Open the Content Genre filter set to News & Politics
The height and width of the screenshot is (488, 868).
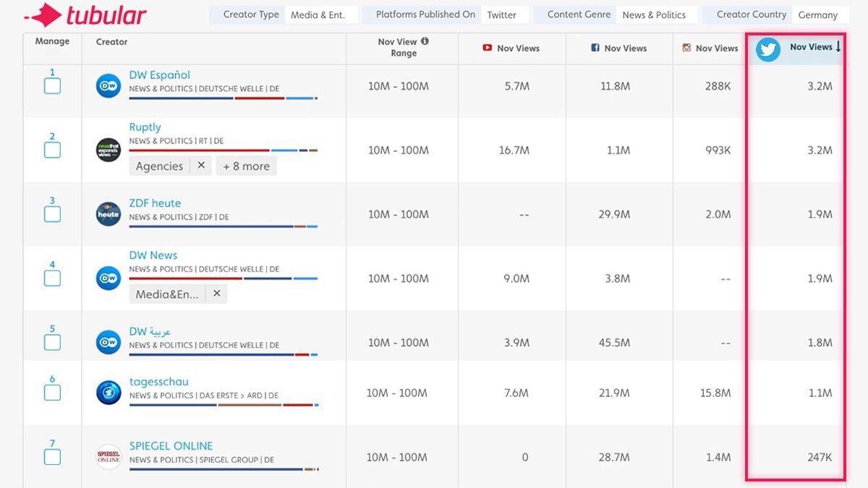click(657, 14)
